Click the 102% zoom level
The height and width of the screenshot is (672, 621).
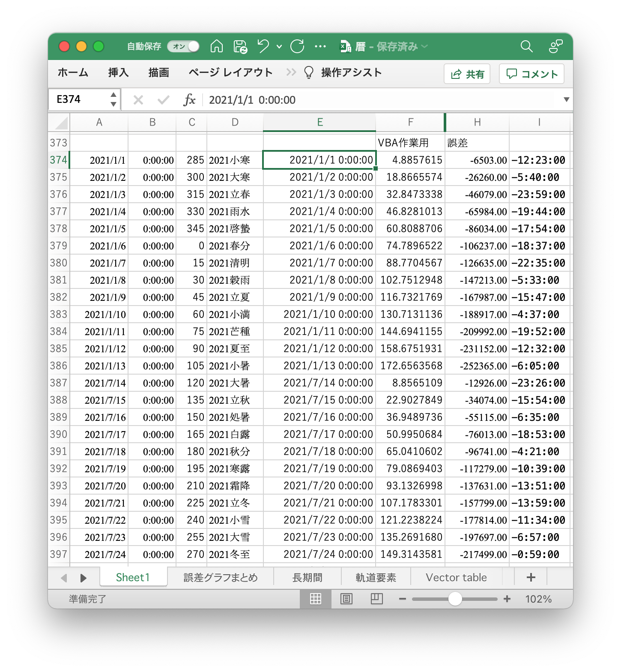(x=538, y=599)
